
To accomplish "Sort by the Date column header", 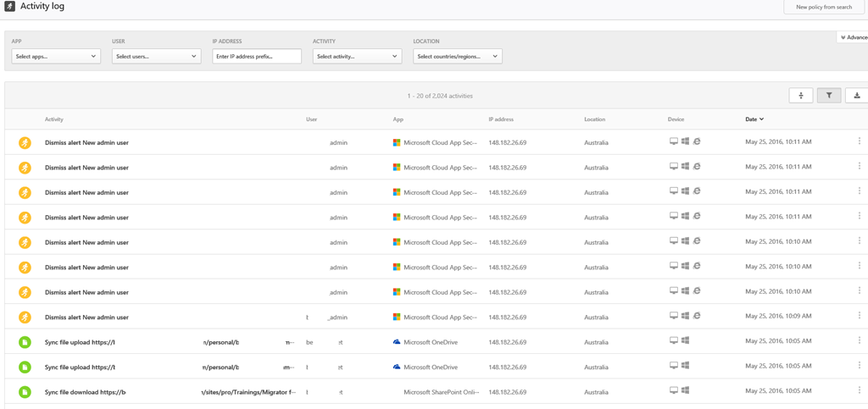I will pos(754,119).
